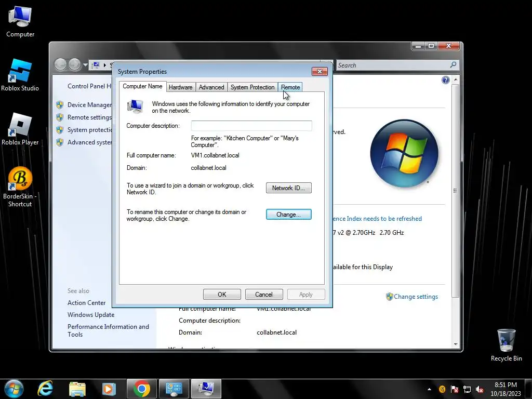Switch to the Remote tab

pos(290,87)
